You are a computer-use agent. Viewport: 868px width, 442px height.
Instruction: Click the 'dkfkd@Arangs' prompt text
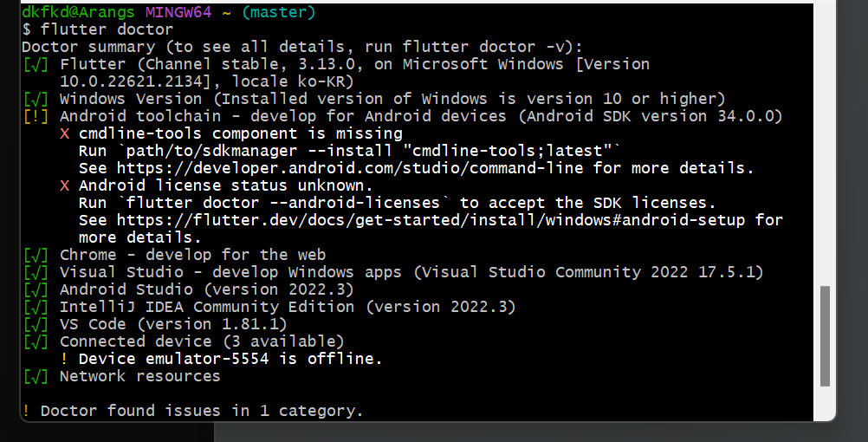coord(78,11)
